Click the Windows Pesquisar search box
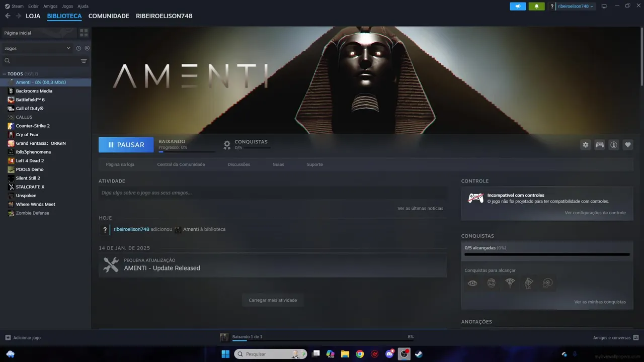Viewport: 644px width, 362px height. click(271, 354)
